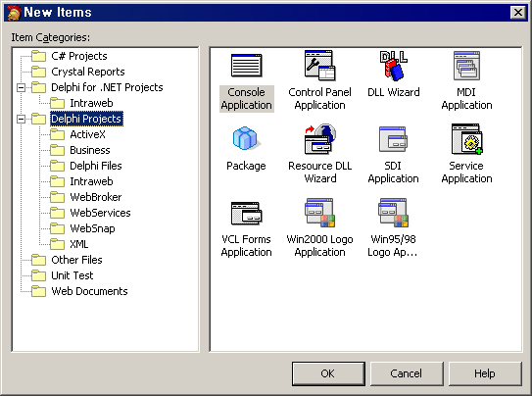Choose the VCL Forms Application icon
532x396 pixels.
point(246,213)
